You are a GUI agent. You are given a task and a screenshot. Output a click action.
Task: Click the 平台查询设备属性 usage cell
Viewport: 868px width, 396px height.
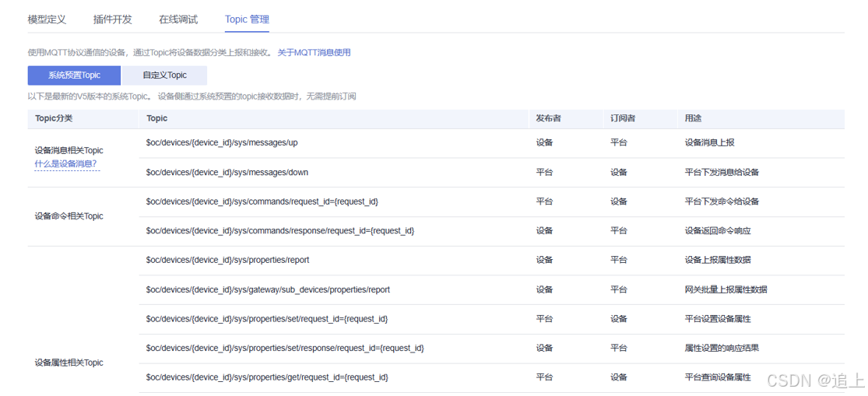[718, 377]
